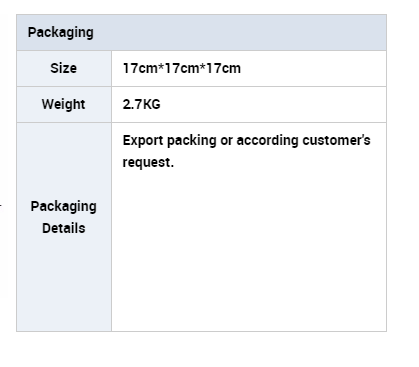Click the word packing in description

tap(192, 140)
